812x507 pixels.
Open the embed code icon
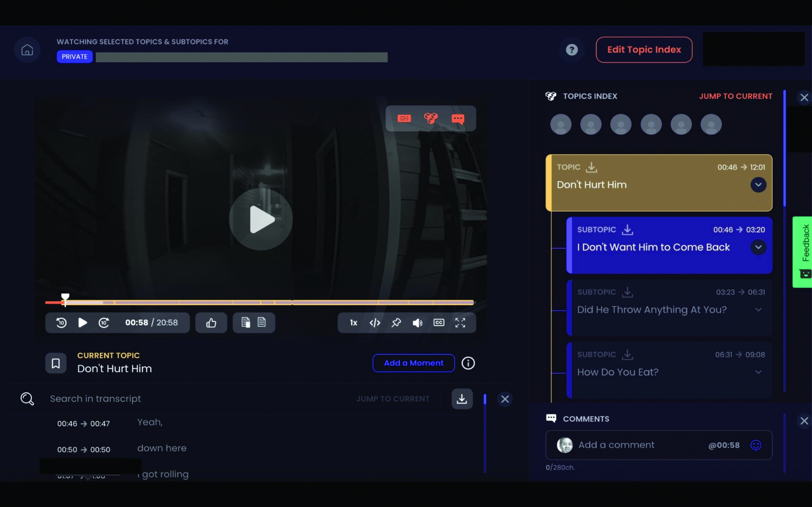point(375,323)
